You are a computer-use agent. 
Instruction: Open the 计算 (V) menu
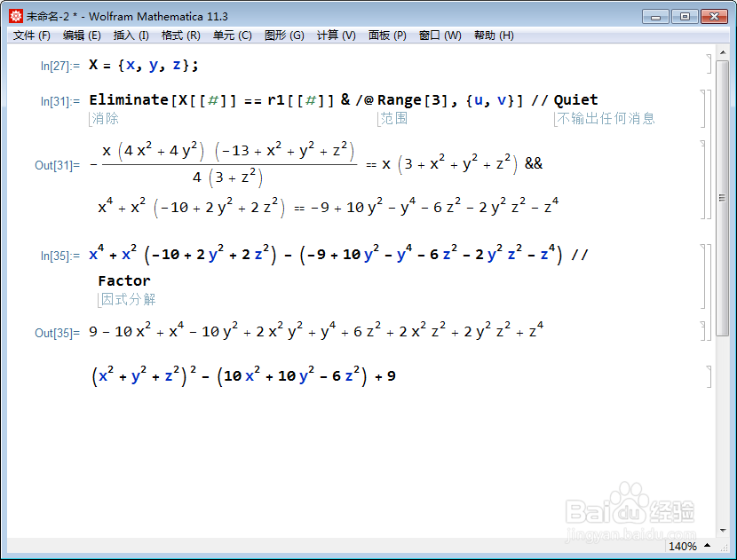(x=336, y=35)
